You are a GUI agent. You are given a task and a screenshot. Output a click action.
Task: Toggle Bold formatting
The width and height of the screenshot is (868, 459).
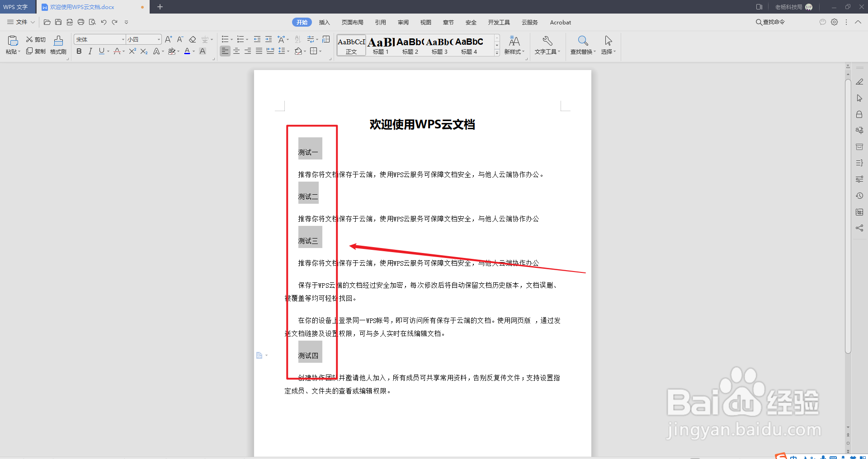[x=79, y=52]
